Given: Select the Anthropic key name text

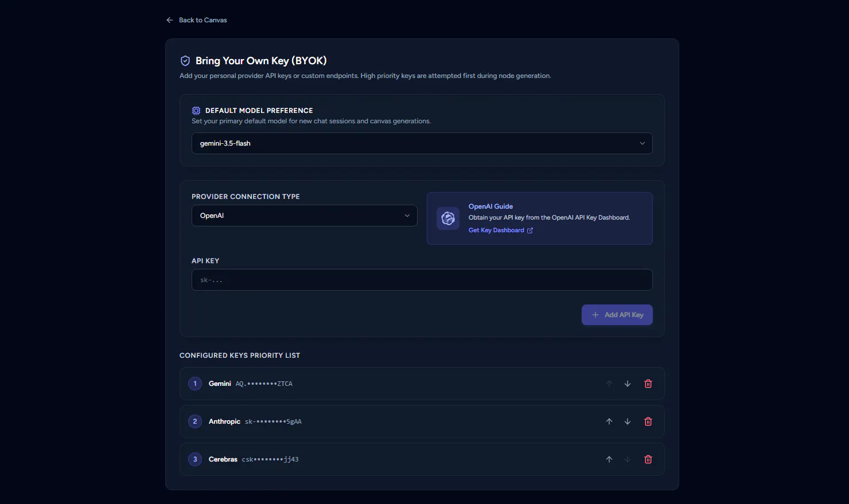Looking at the screenshot, I should pyautogui.click(x=224, y=421).
